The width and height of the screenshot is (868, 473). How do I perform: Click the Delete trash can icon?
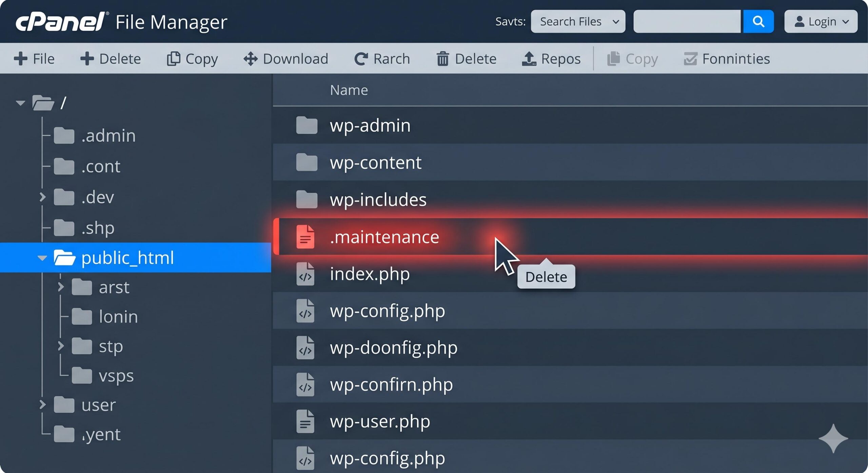442,58
